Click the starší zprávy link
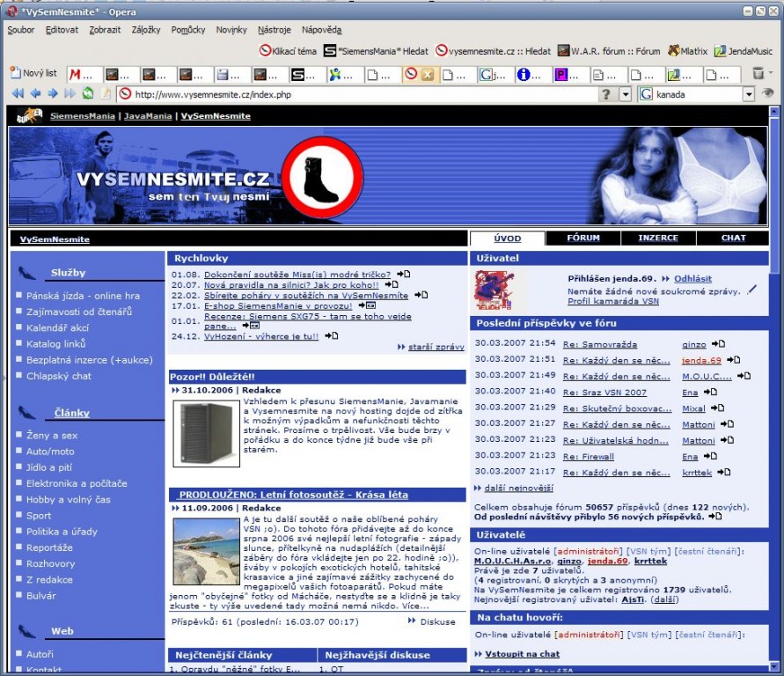 pyautogui.click(x=436, y=347)
